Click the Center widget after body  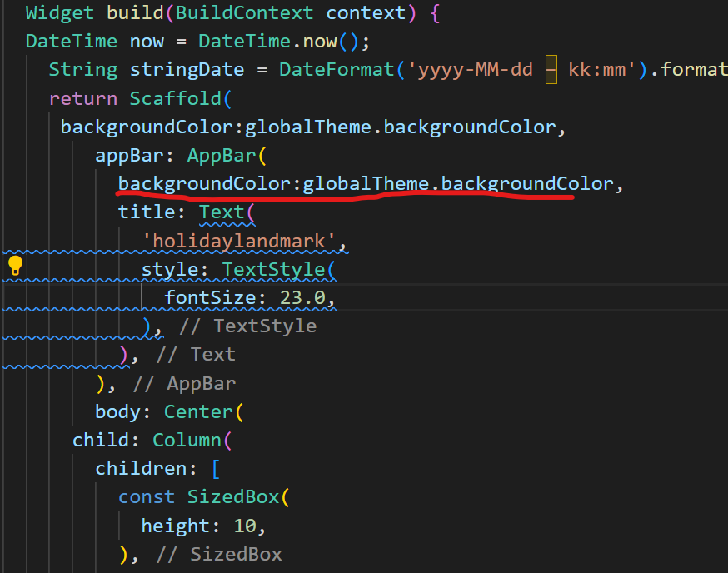pyautogui.click(x=197, y=411)
